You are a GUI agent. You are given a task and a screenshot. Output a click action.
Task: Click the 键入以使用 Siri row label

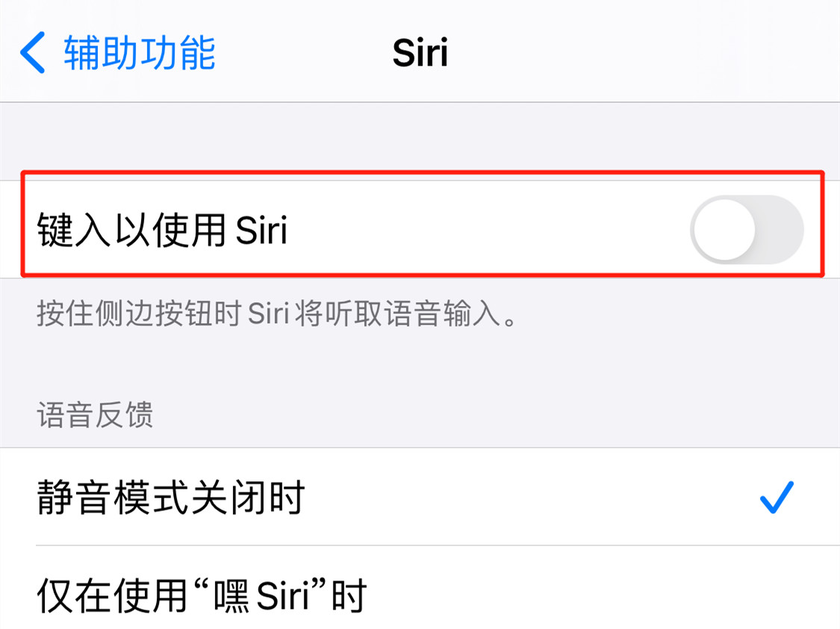(x=162, y=230)
